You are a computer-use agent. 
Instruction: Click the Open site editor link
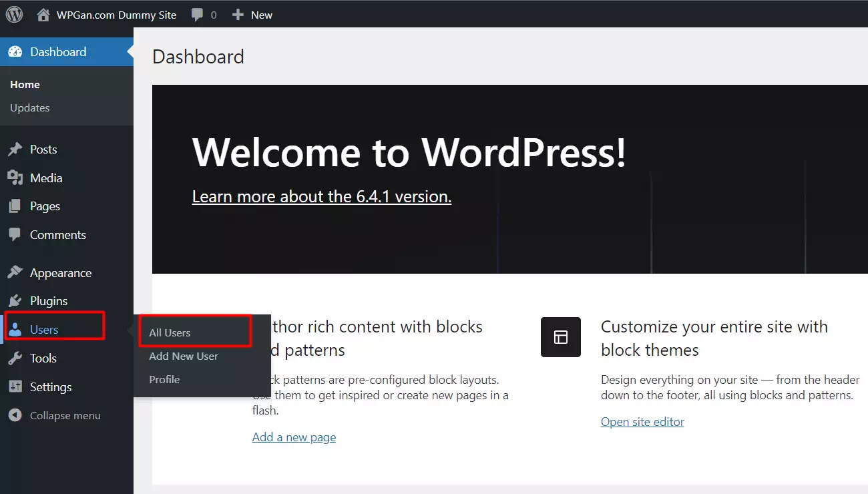642,422
